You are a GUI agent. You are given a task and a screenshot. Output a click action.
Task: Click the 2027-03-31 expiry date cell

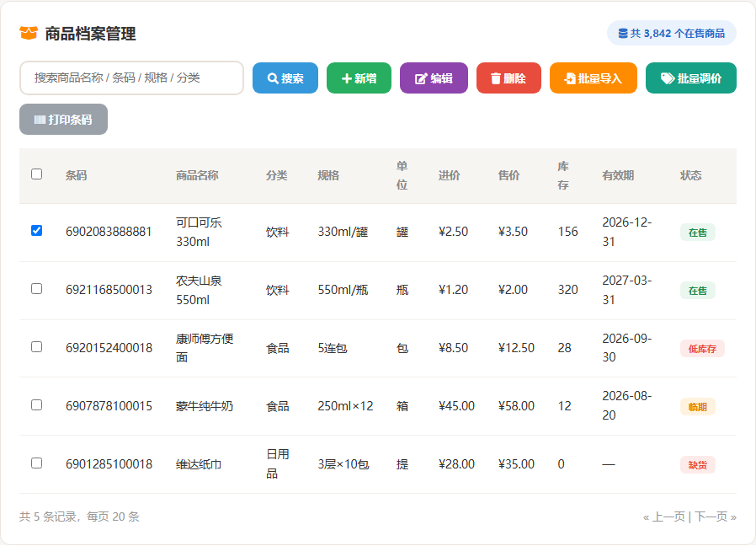pyautogui.click(x=627, y=290)
